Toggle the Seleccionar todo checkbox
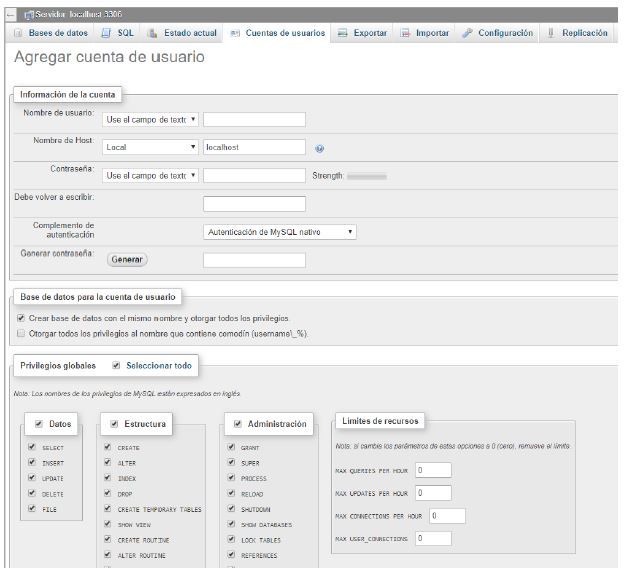The width and height of the screenshot is (624, 574). coord(116,365)
